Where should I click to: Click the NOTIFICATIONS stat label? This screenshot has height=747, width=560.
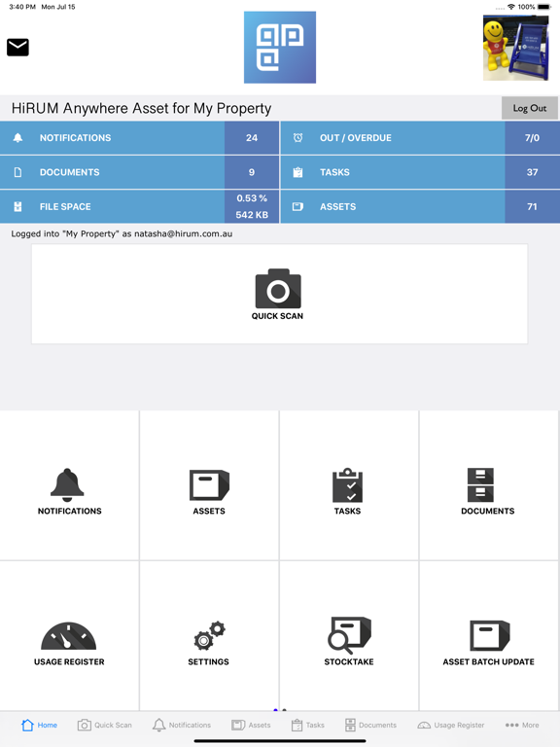[x=75, y=138]
